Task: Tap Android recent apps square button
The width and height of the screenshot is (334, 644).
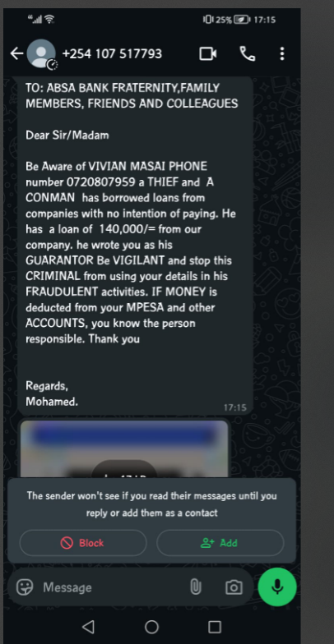Action: (215, 627)
